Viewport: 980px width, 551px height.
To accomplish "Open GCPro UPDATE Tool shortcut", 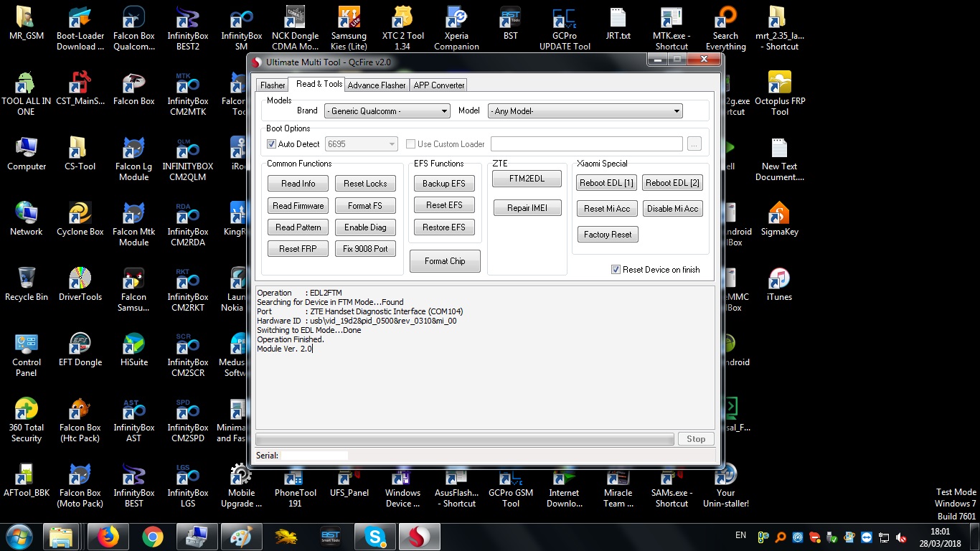I will (x=565, y=29).
